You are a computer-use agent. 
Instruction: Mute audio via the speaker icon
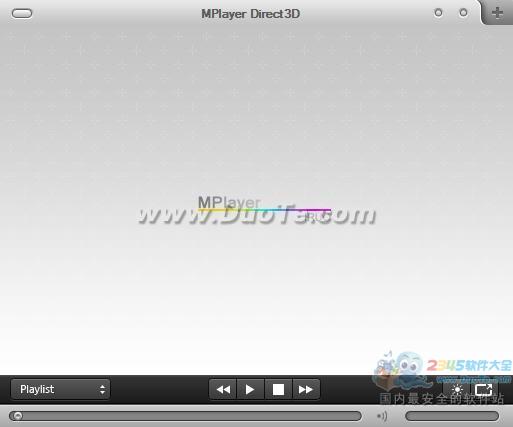(x=382, y=416)
